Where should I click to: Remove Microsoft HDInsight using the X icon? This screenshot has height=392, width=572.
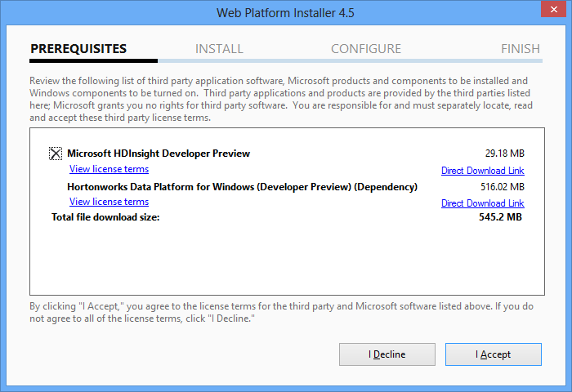(x=56, y=154)
